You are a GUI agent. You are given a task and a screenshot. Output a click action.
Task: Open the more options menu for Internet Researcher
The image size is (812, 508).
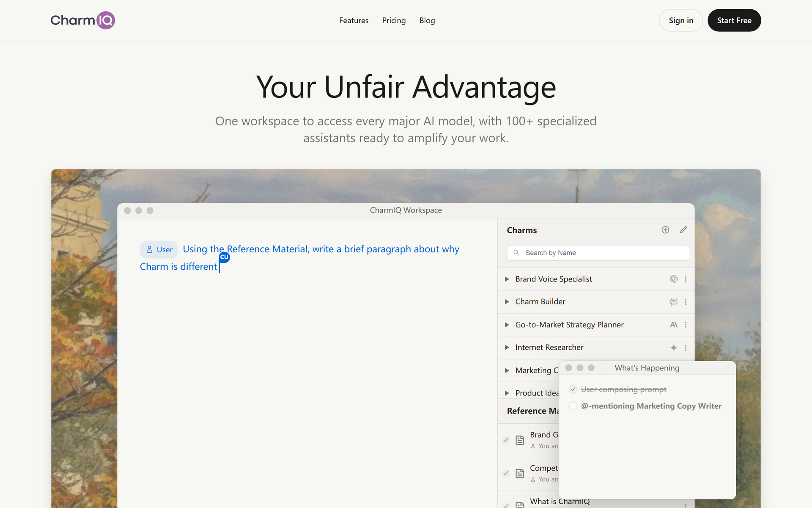pyautogui.click(x=686, y=348)
